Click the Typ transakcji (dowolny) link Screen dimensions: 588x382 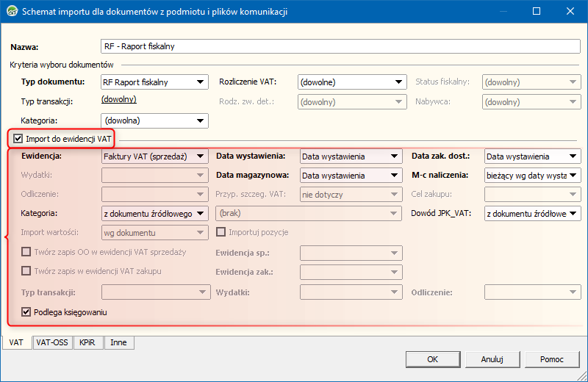pos(119,99)
